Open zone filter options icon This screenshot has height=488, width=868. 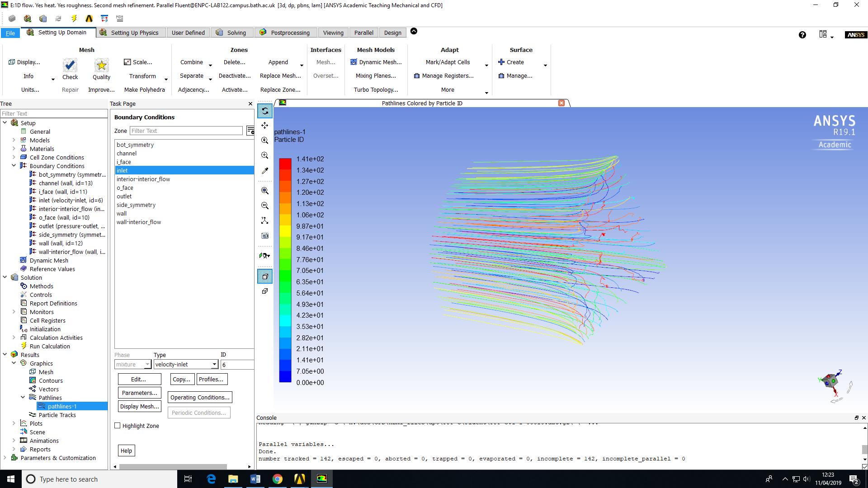250,131
